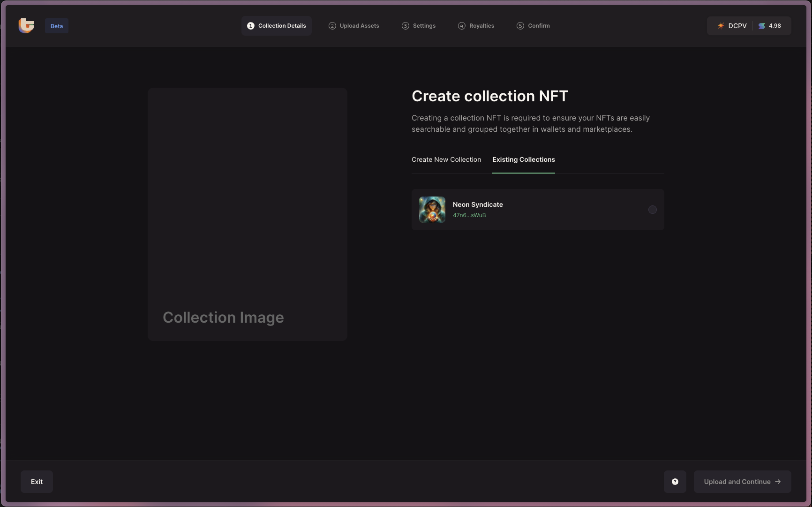Open the Upload Assets step
This screenshot has width=812, height=507.
tap(354, 26)
